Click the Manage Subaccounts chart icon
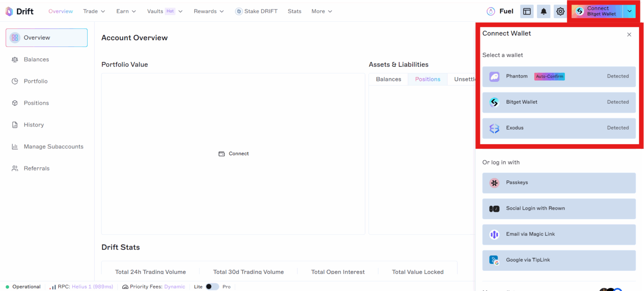The height and width of the screenshot is (291, 644). tap(14, 146)
